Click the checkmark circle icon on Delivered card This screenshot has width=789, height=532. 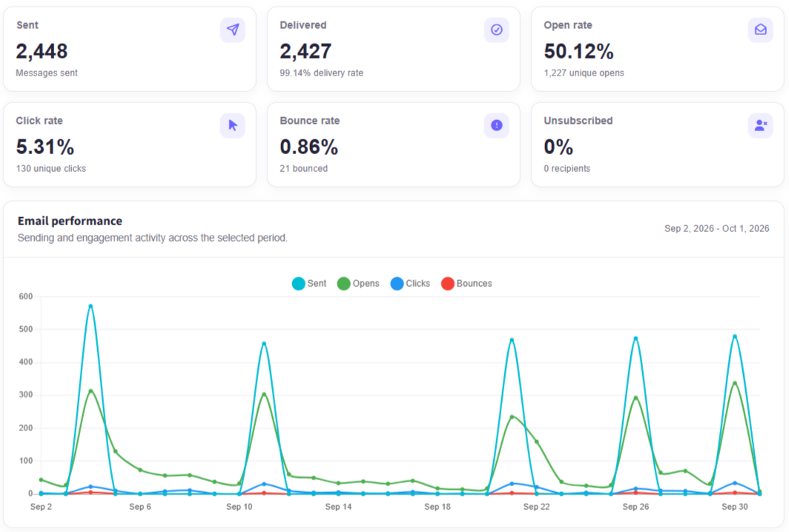[x=497, y=30]
